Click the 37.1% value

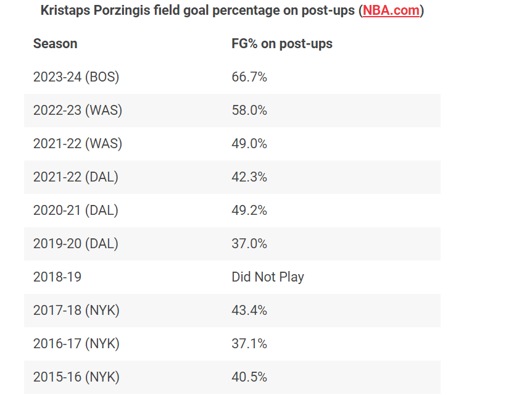click(x=249, y=344)
